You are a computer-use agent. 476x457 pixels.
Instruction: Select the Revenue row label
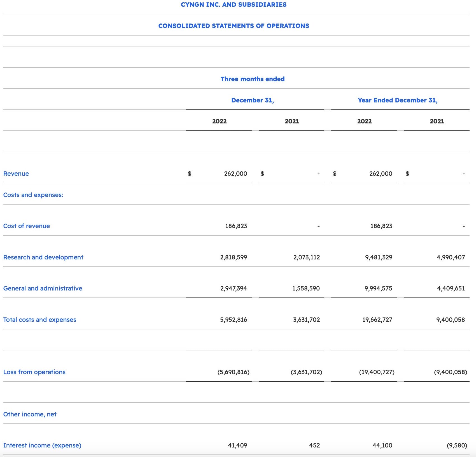16,174
